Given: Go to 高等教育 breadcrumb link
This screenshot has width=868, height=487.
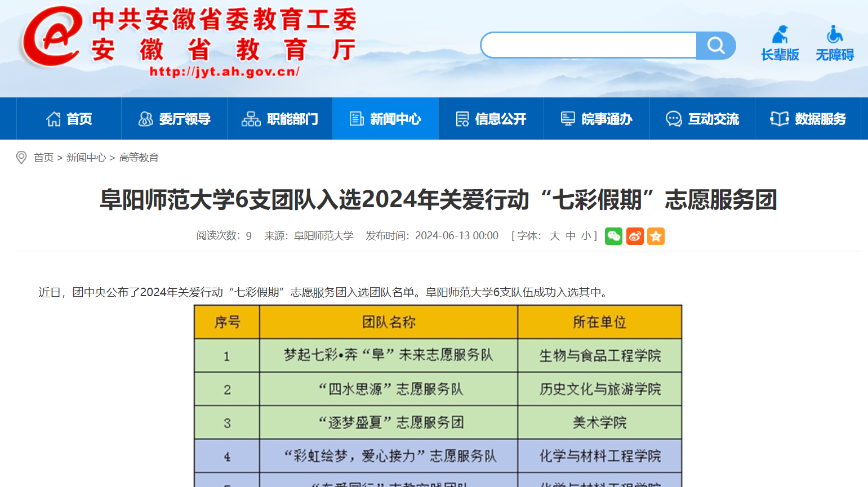Looking at the screenshot, I should (x=139, y=158).
